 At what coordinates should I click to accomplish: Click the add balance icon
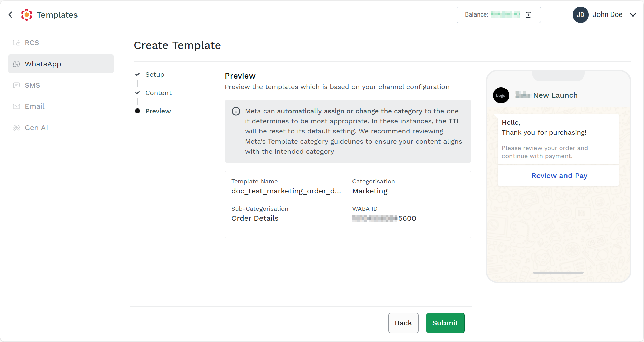[528, 15]
